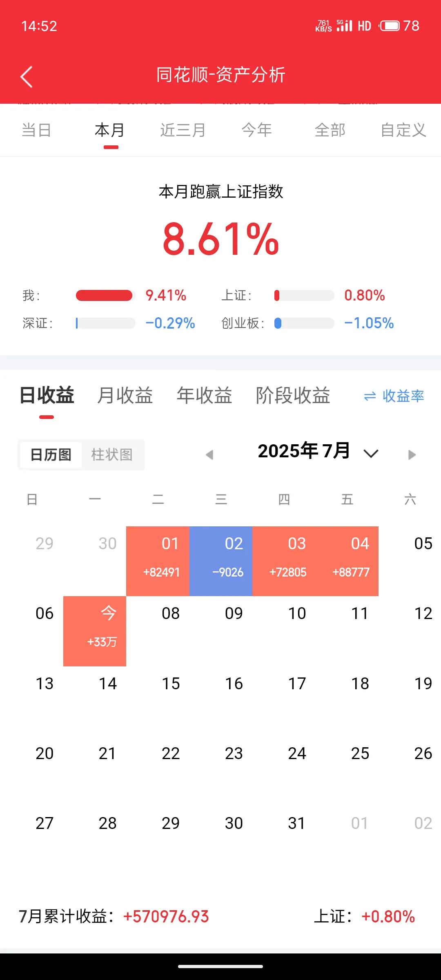Switch calendar view to 柱状图

click(x=112, y=454)
